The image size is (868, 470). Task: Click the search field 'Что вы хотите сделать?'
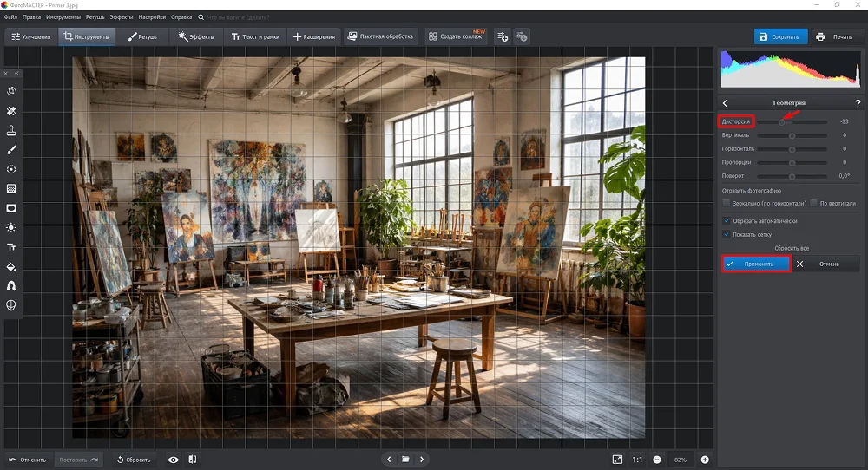coord(238,17)
